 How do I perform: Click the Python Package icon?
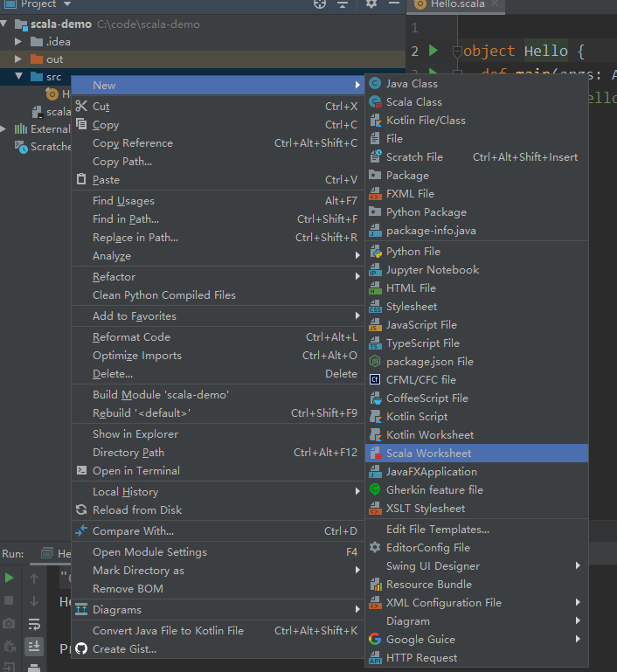click(x=375, y=211)
